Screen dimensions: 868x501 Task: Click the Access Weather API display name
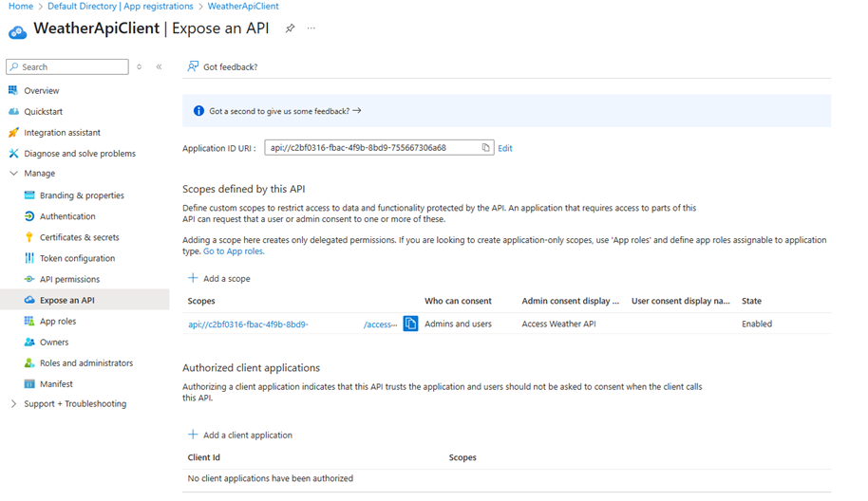[x=558, y=325]
